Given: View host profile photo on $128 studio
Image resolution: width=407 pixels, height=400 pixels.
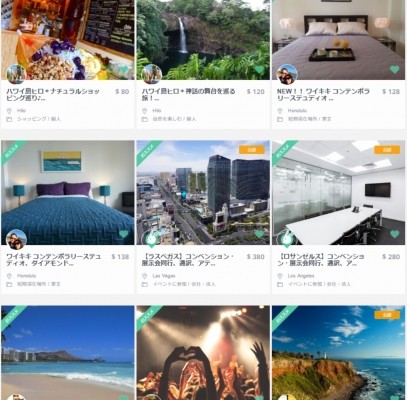Looking at the screenshot, I should (287, 74).
